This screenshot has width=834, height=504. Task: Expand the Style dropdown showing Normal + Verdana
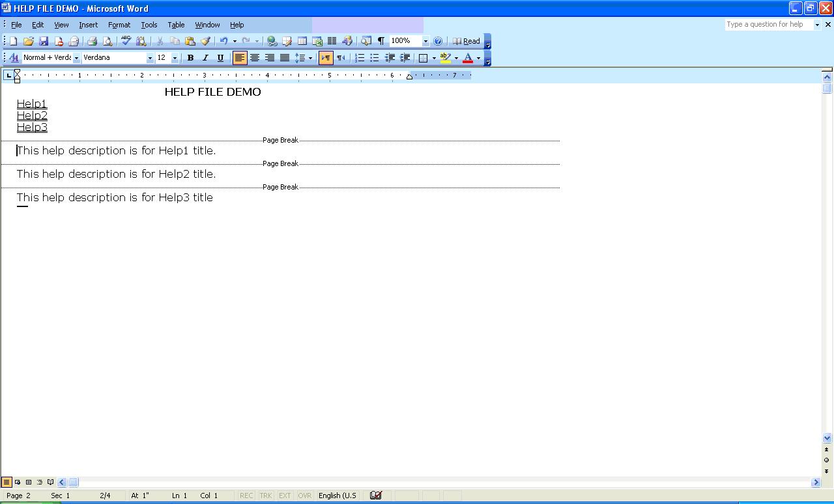tap(76, 58)
